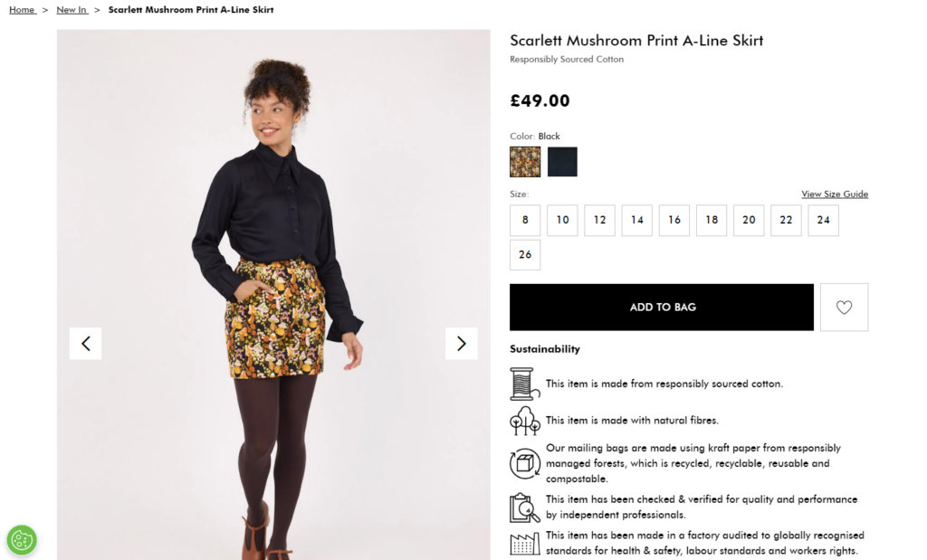The height and width of the screenshot is (560, 927).
Task: Select size 8
Action: coord(525,220)
